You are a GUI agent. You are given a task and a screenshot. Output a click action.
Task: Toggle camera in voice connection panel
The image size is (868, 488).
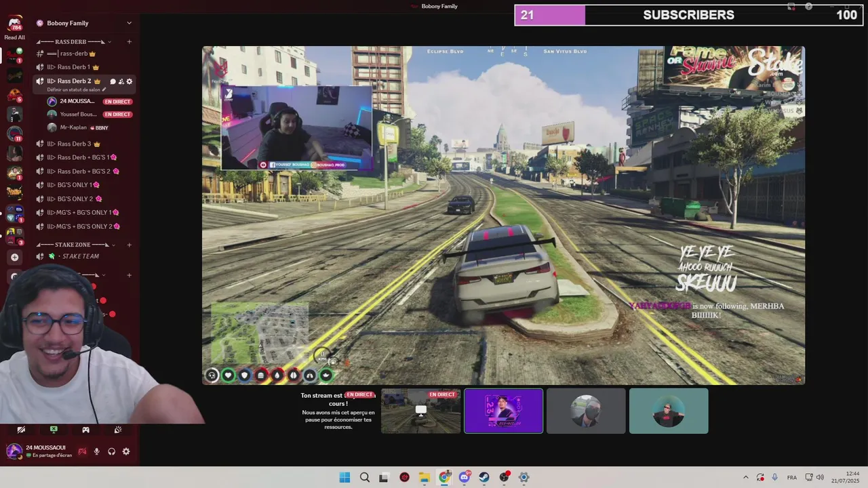coord(21,430)
